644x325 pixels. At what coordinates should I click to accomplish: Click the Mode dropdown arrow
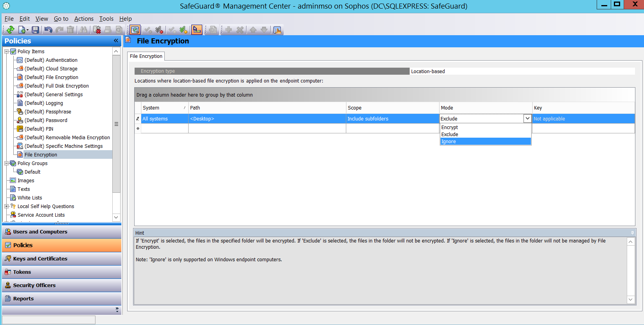(527, 119)
